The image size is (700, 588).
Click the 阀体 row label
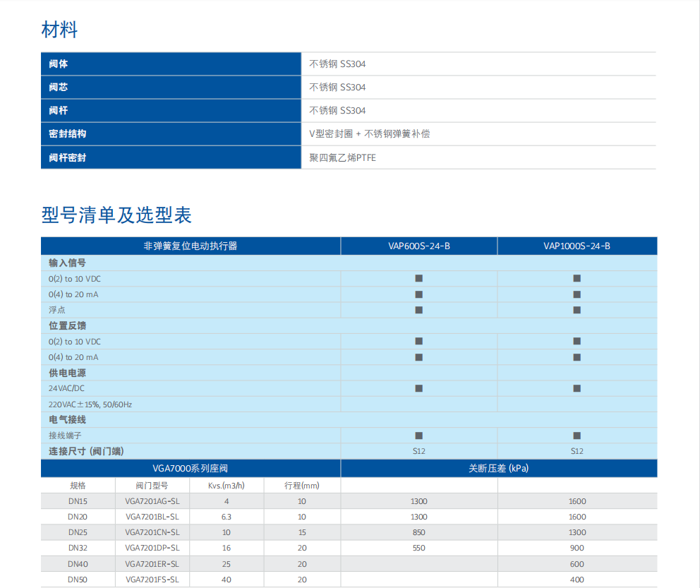[x=59, y=64]
